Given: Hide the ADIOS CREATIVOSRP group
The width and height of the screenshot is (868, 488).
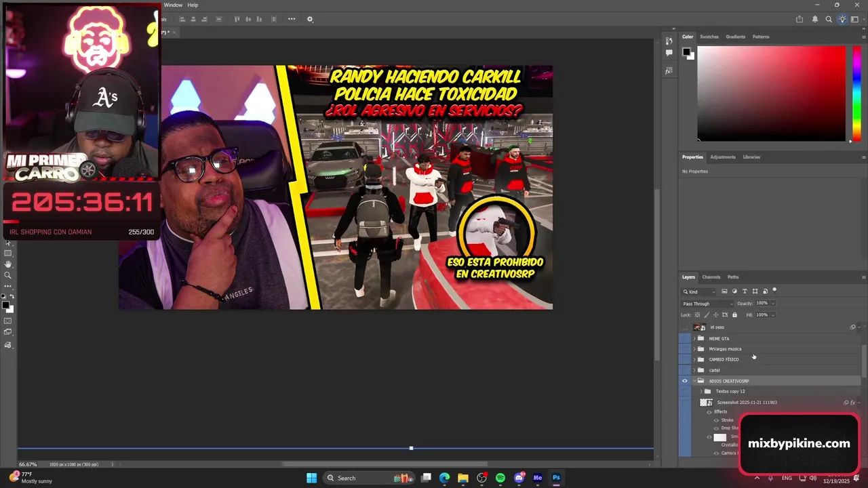Looking at the screenshot, I should [684, 381].
